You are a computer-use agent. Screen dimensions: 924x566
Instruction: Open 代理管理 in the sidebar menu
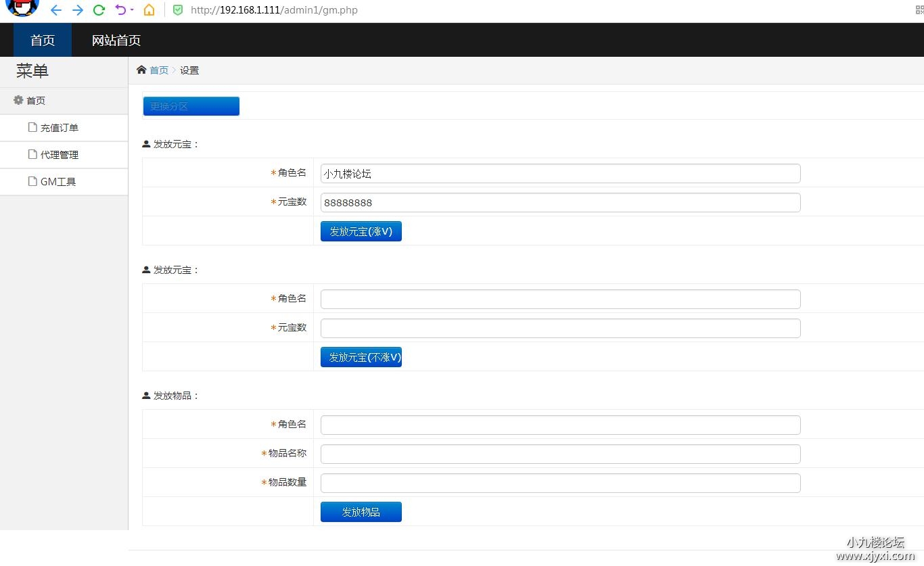coord(60,155)
